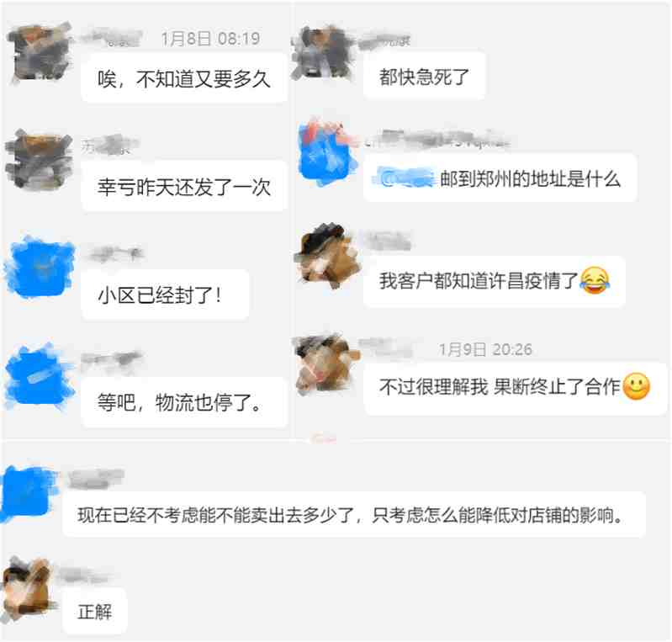The width and height of the screenshot is (672, 642).
Task: Select the '正解' reply bubble
Action: pos(95,612)
